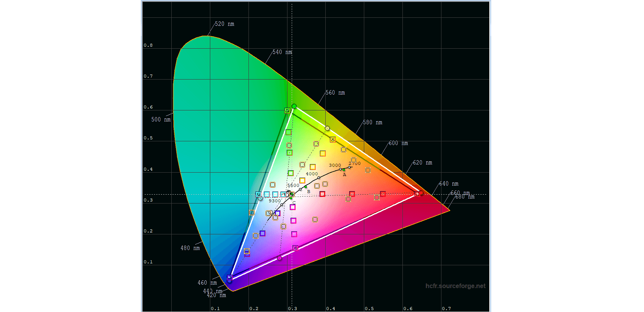Click the 0.7 x-axis value label
This screenshot has width=644, height=312.
pos(446,308)
